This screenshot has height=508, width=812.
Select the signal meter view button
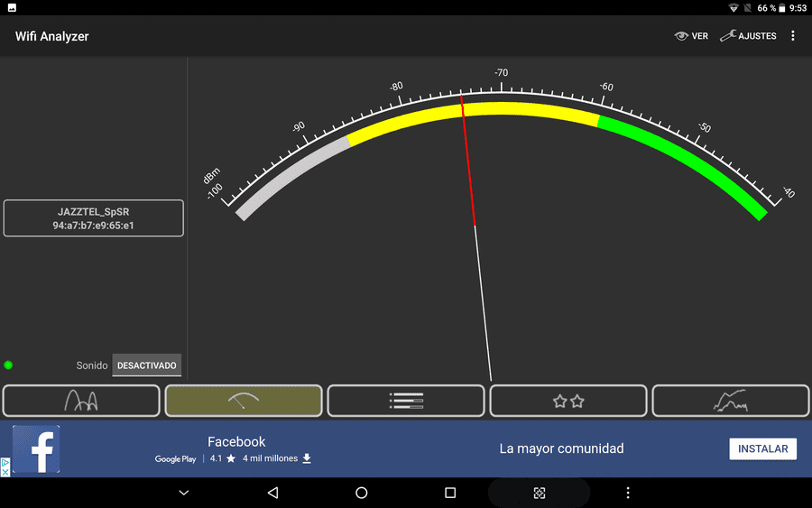[x=244, y=401]
